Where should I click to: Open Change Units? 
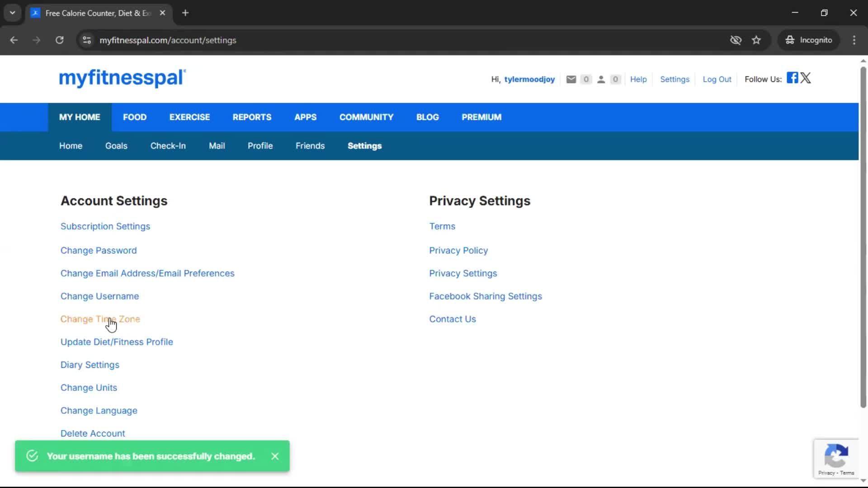pyautogui.click(x=89, y=388)
